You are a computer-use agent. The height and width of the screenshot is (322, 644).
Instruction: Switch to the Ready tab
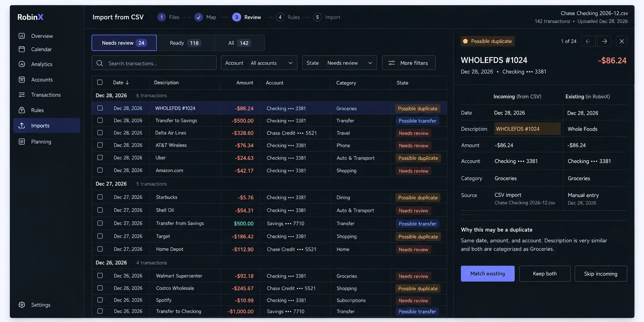(186, 43)
